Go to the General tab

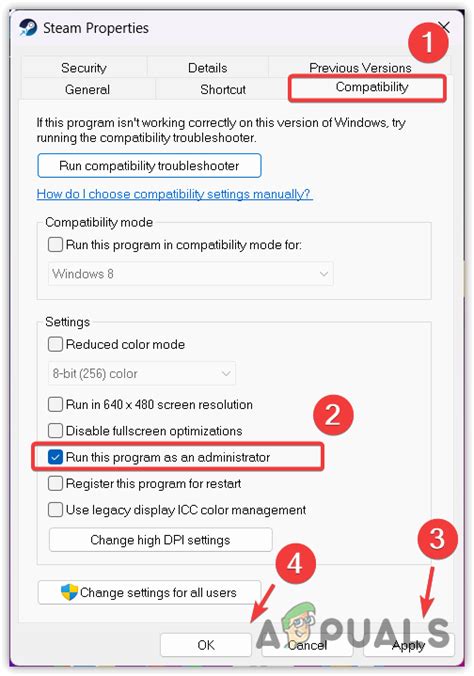click(87, 89)
